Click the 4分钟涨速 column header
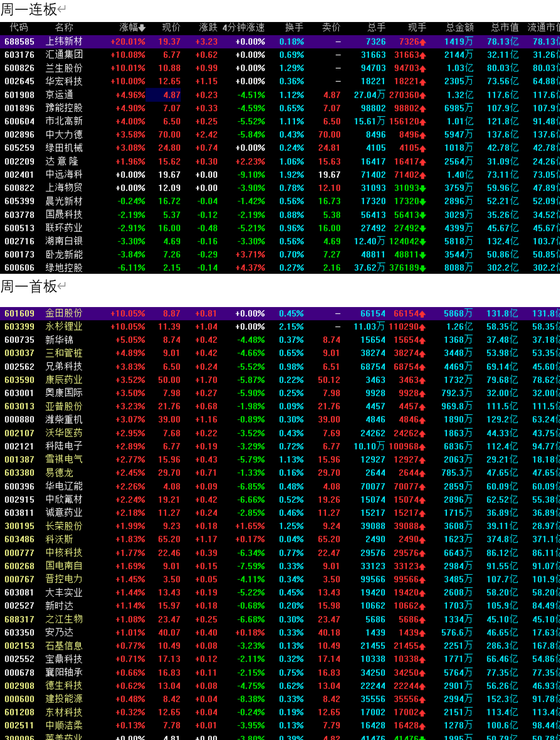 point(244,28)
